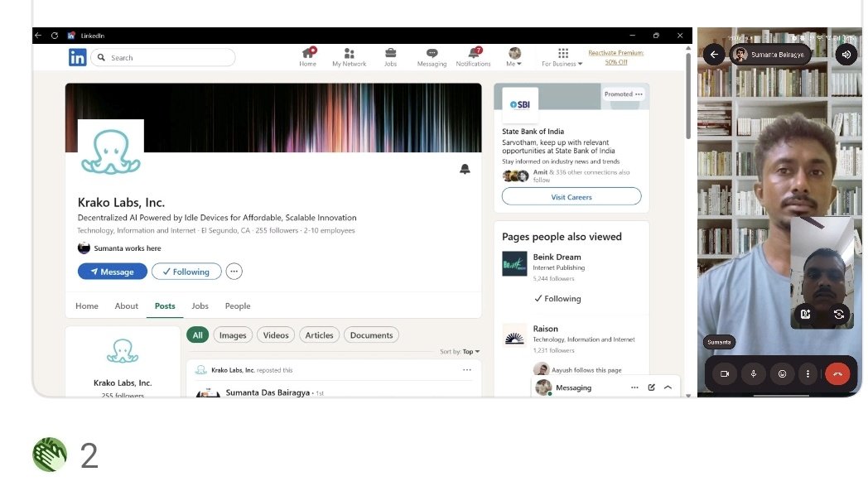Open the reposted post's ellipsis menu
868x491 pixels.
[x=467, y=370]
